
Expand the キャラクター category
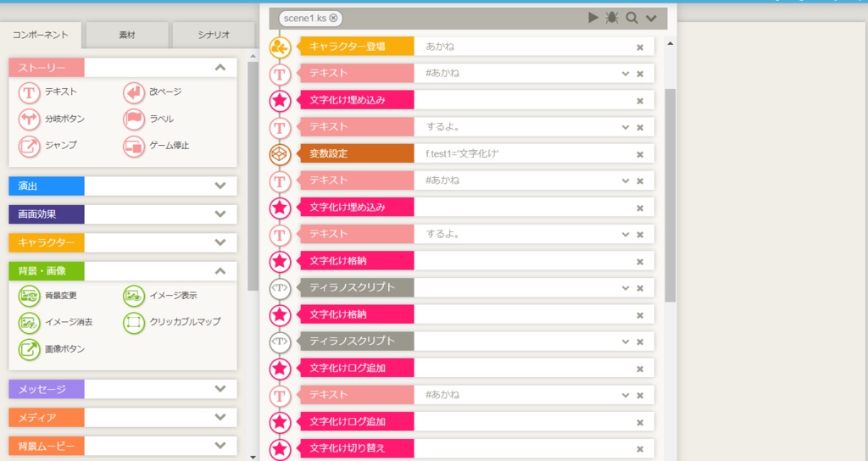click(x=220, y=242)
